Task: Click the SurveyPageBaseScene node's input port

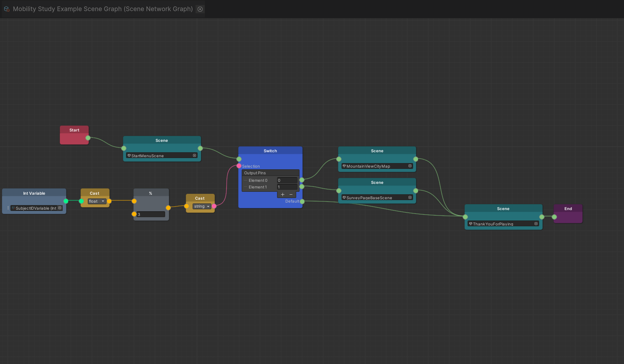Action: click(x=339, y=191)
